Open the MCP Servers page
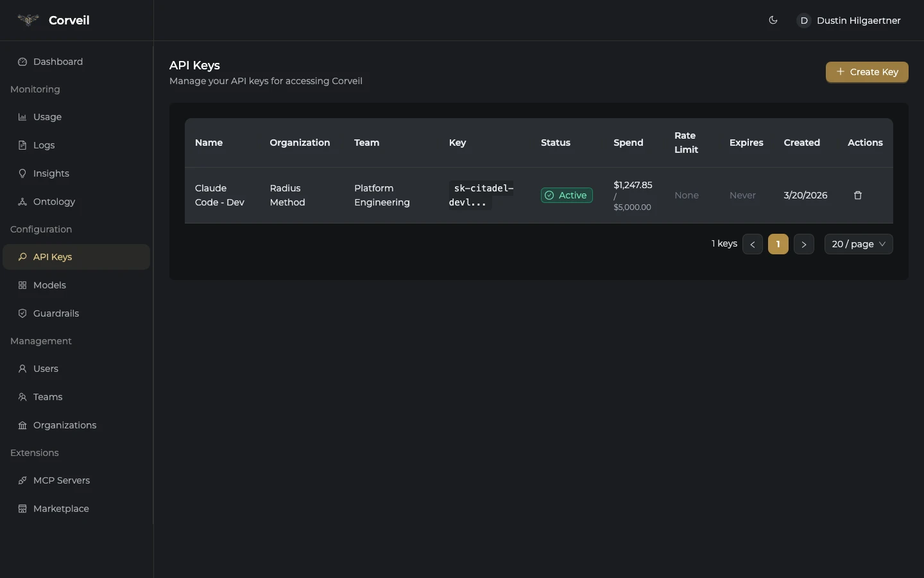Image resolution: width=924 pixels, height=578 pixels. click(61, 480)
